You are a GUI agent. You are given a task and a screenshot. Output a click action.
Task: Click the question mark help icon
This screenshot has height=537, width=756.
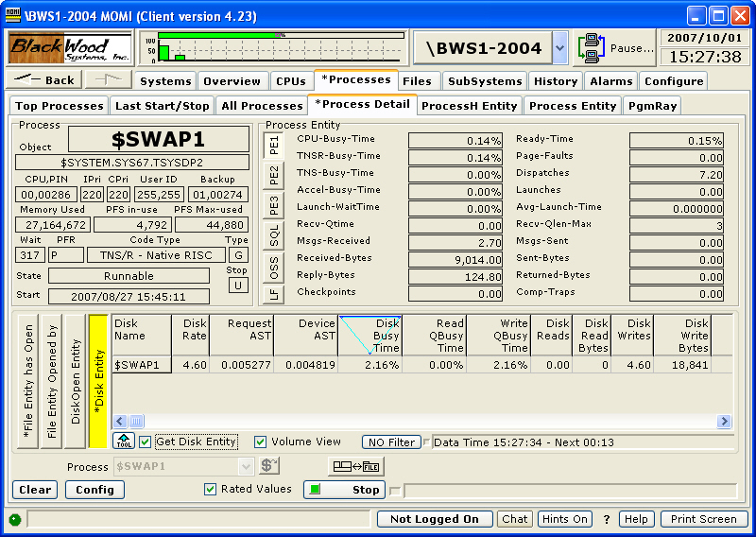pos(607,519)
